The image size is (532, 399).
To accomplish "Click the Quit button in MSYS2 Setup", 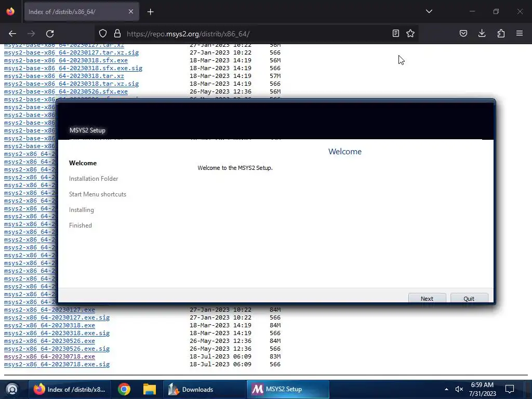I will [x=469, y=298].
